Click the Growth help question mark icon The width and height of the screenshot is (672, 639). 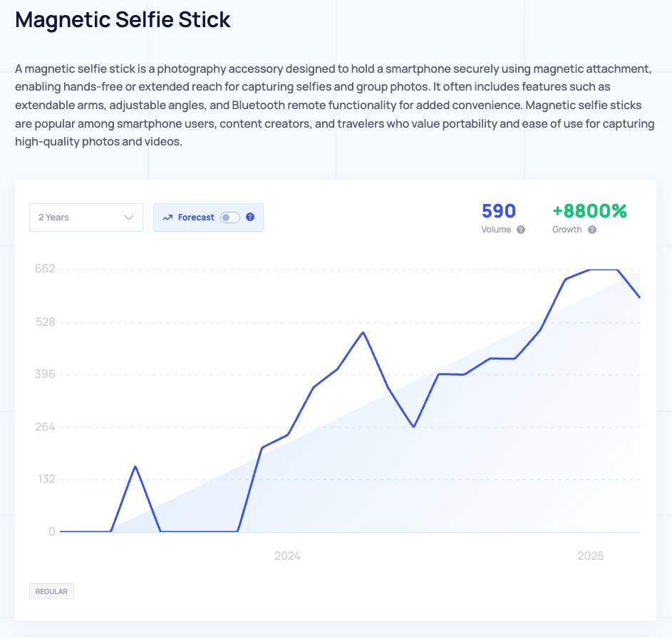592,230
